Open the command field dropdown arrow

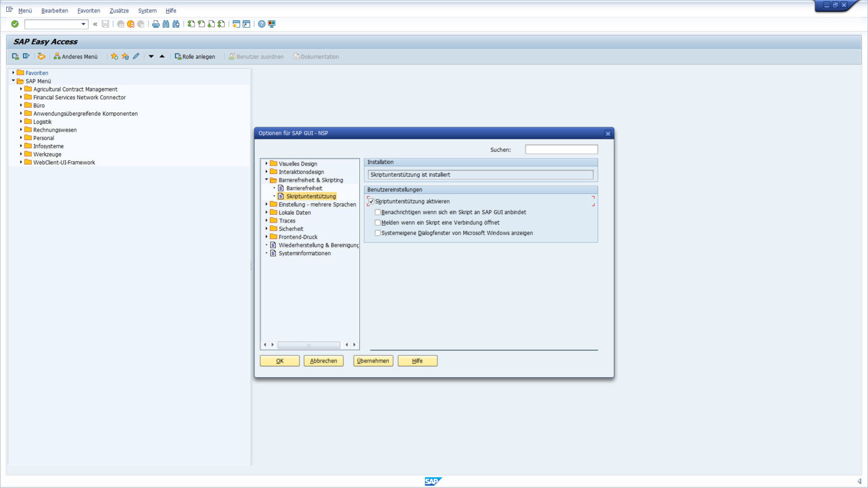[83, 24]
